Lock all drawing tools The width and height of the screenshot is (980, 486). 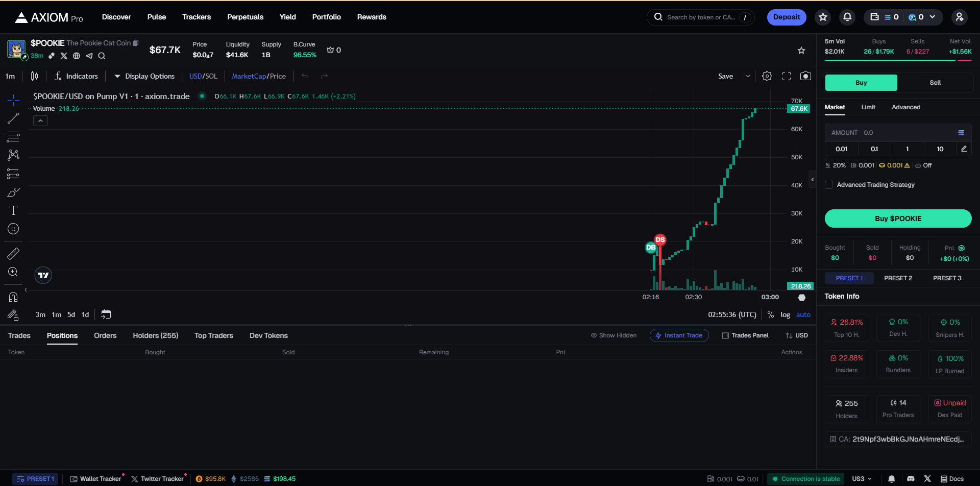coord(13,315)
